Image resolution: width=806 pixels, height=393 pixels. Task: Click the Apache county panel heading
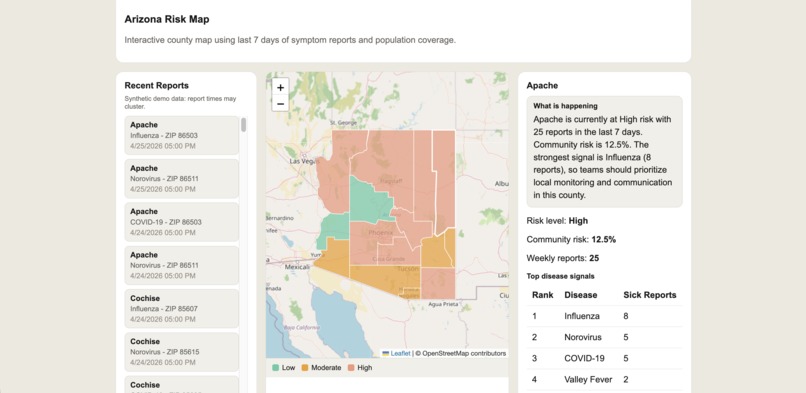pos(542,85)
